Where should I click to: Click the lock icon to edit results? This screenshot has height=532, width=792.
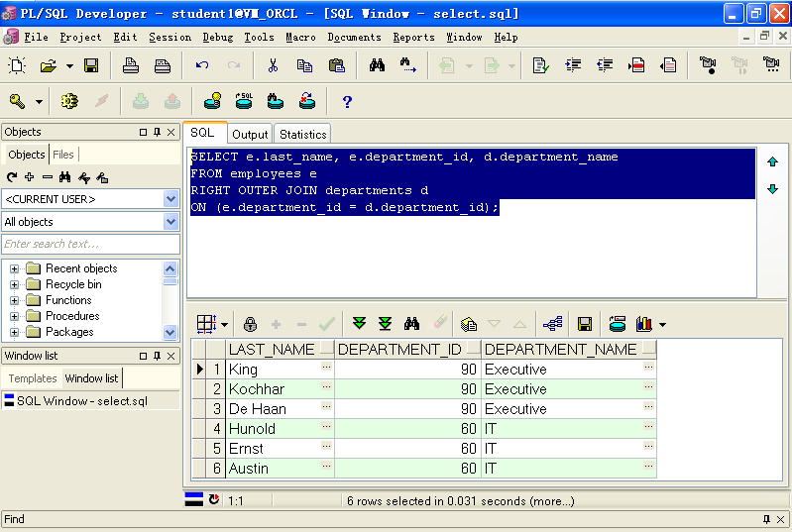tap(250, 324)
